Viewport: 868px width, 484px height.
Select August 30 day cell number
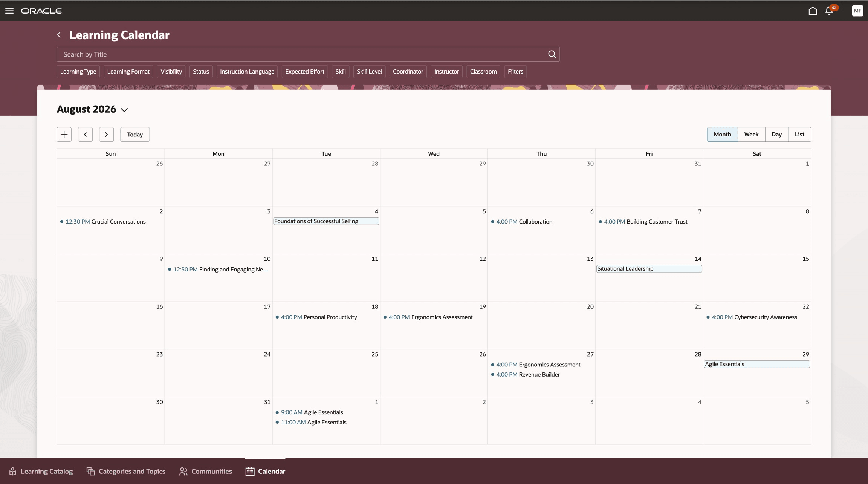click(159, 402)
